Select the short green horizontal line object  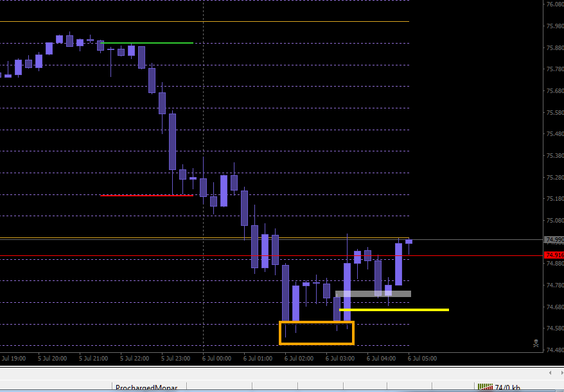[x=146, y=43]
